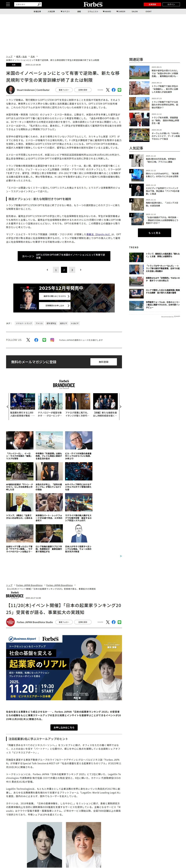
Task: Open the BrandVoice Studio author avatar
Action: point(10,622)
